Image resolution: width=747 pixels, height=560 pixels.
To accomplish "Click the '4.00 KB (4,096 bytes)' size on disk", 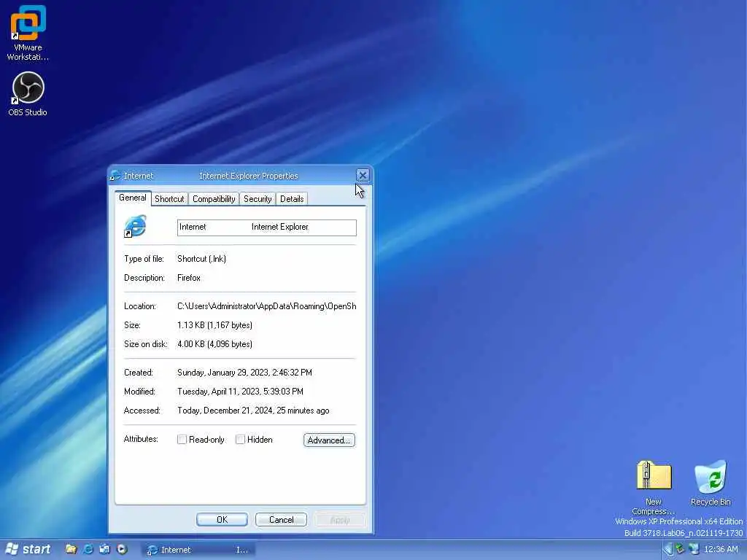I will pos(215,344).
